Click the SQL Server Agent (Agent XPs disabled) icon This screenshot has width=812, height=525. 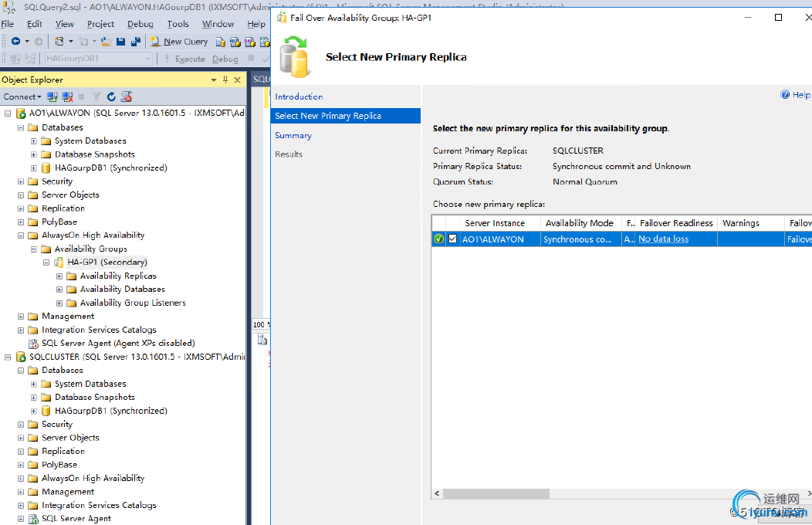[x=33, y=344]
